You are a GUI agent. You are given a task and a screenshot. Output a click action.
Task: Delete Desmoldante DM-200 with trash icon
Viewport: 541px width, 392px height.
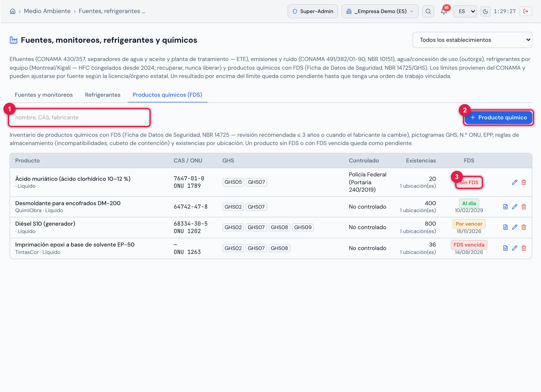click(524, 207)
